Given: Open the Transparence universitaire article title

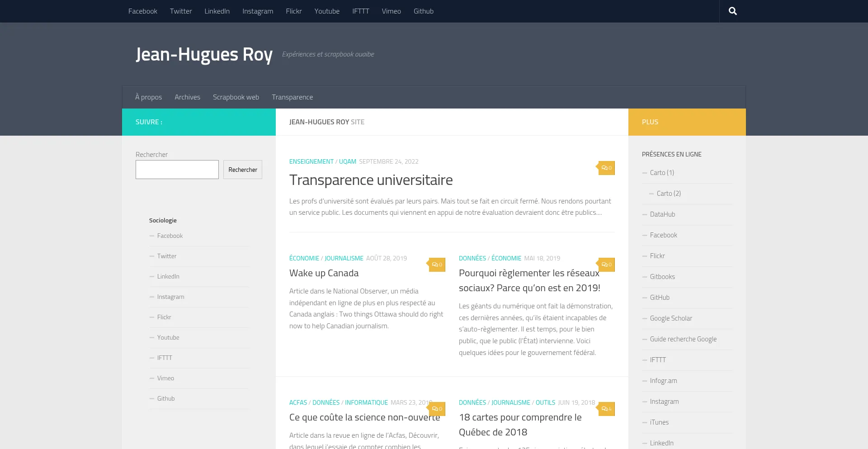Looking at the screenshot, I should (x=371, y=180).
